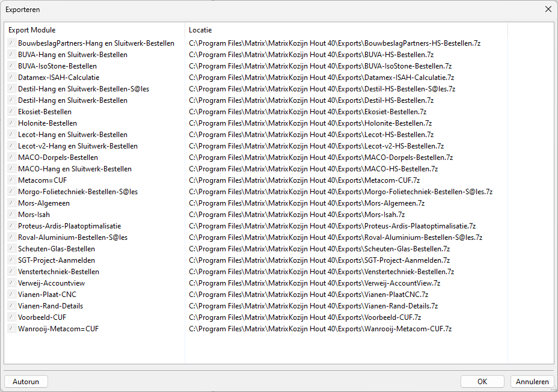Click the icon beside Verweij-Accountview
This screenshot has height=392, width=558.
(x=12, y=283)
